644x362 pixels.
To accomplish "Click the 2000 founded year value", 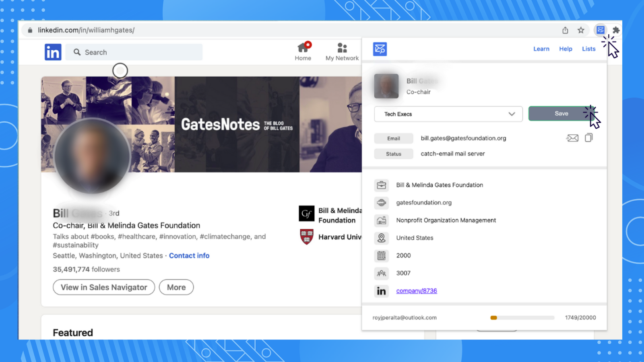I will (403, 255).
